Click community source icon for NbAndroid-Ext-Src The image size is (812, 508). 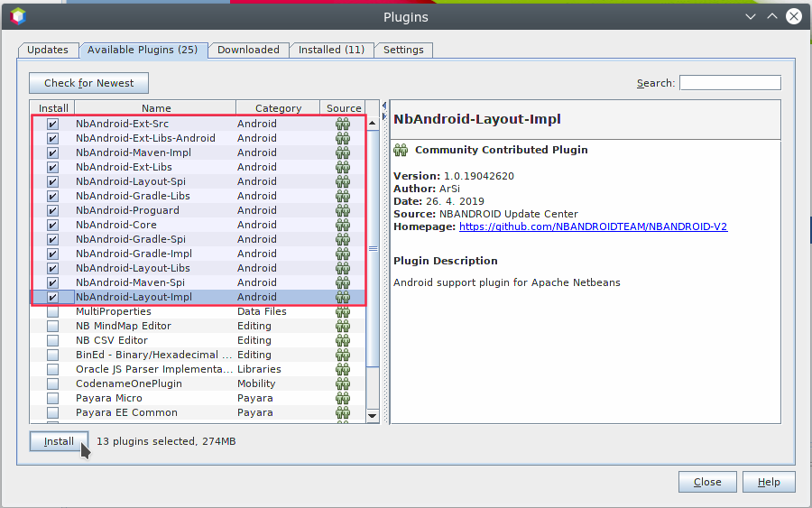click(x=342, y=124)
